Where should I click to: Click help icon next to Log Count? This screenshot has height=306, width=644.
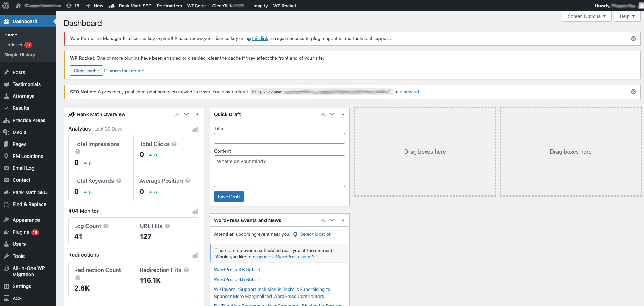coord(106,226)
